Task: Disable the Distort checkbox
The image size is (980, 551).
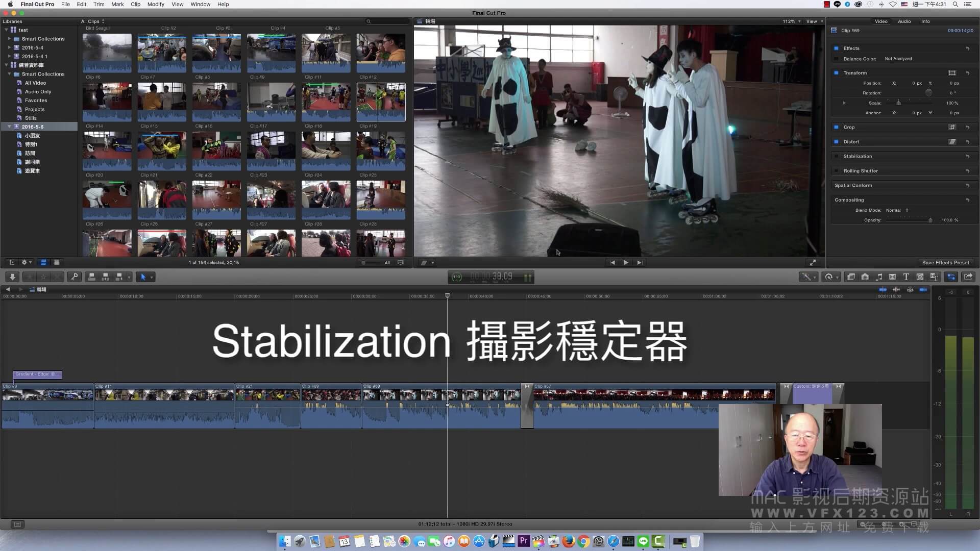Action: pyautogui.click(x=836, y=142)
